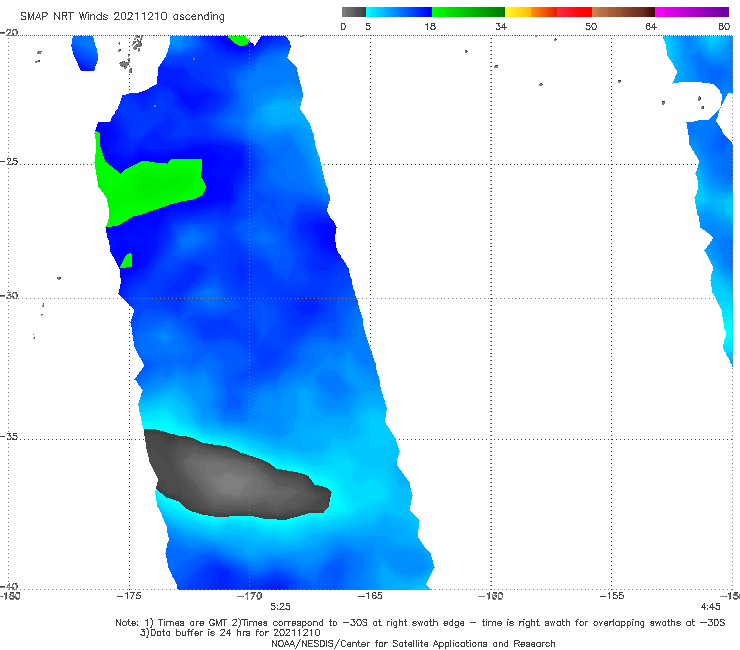Screen dimensions: 740x650
Task: Click the longitude label '-175'
Action: click(129, 596)
